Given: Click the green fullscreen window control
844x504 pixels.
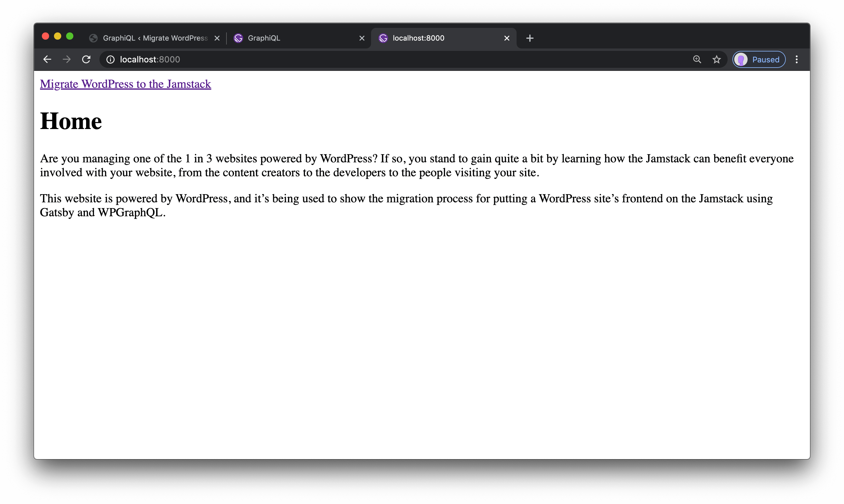Looking at the screenshot, I should tap(70, 36).
